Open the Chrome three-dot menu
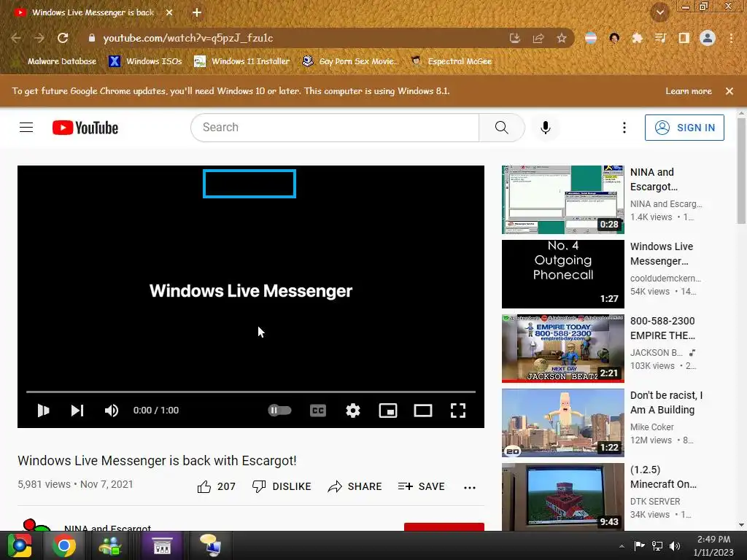This screenshot has width=747, height=560. 731,38
